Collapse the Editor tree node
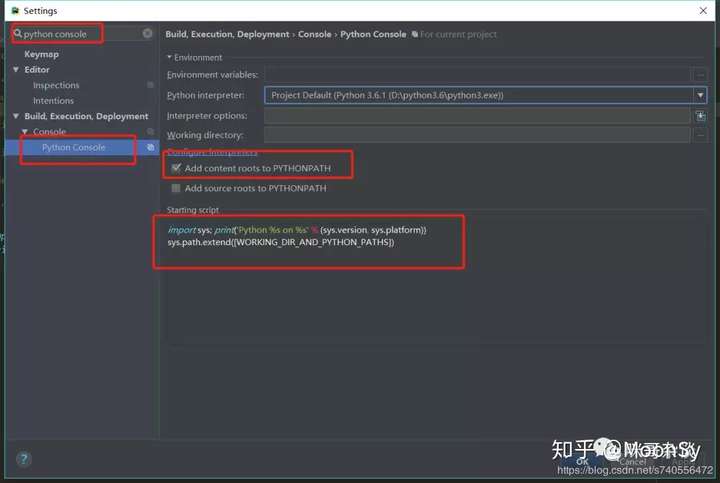 (x=16, y=70)
